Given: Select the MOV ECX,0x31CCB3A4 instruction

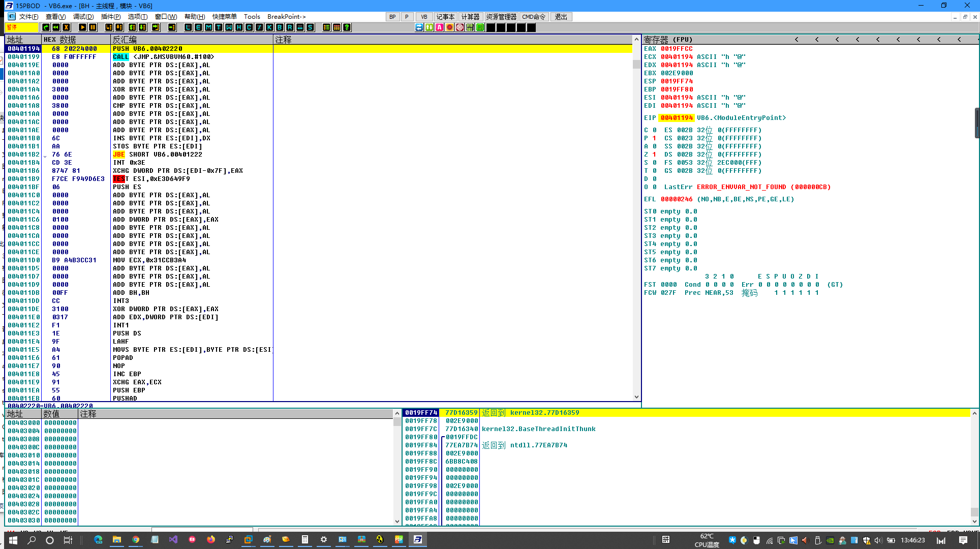Looking at the screenshot, I should [x=150, y=260].
